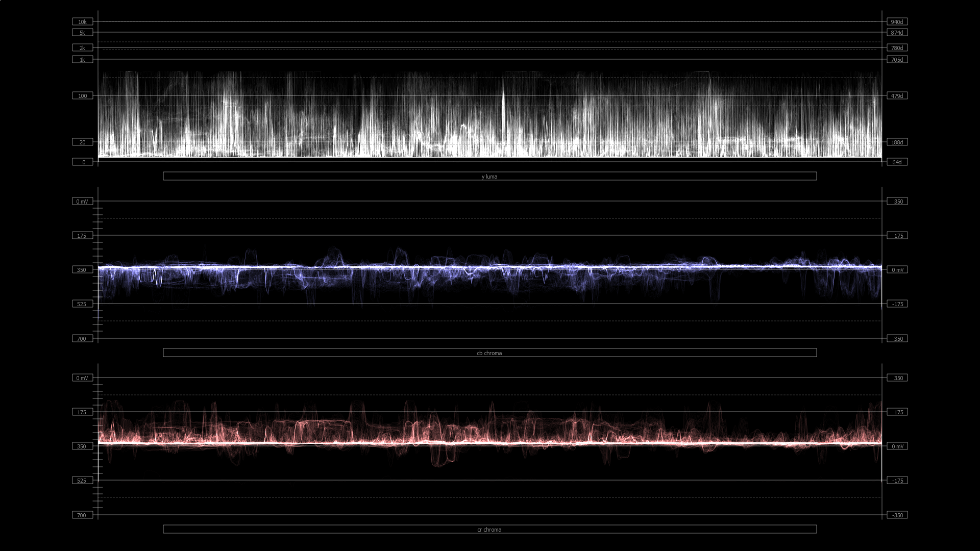Screen dimensions: 980x551
Task: Click the 2k label on the luma scale
Action: point(82,47)
